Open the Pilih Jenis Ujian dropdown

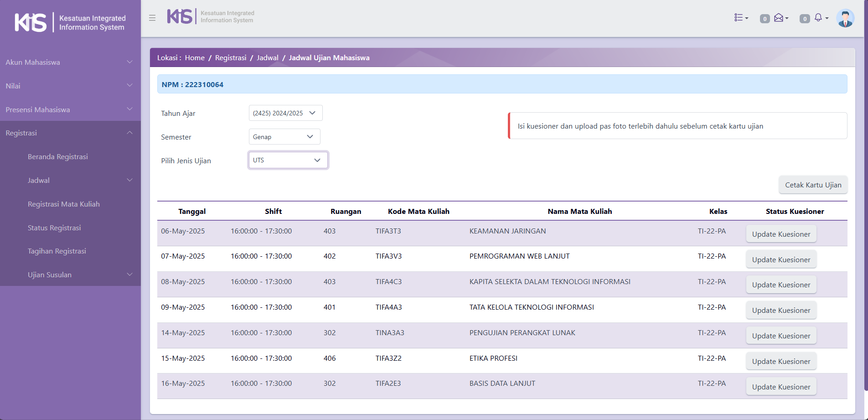pos(288,160)
